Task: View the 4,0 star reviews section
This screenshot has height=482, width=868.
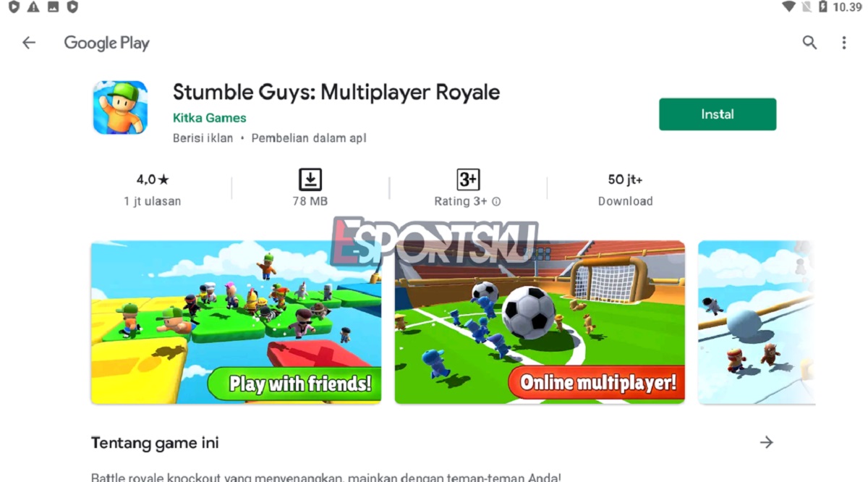Action: tap(153, 190)
